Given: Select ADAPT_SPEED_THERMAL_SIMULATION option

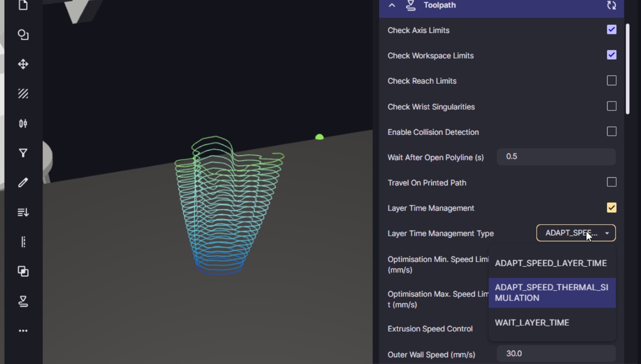Looking at the screenshot, I should [x=552, y=293].
